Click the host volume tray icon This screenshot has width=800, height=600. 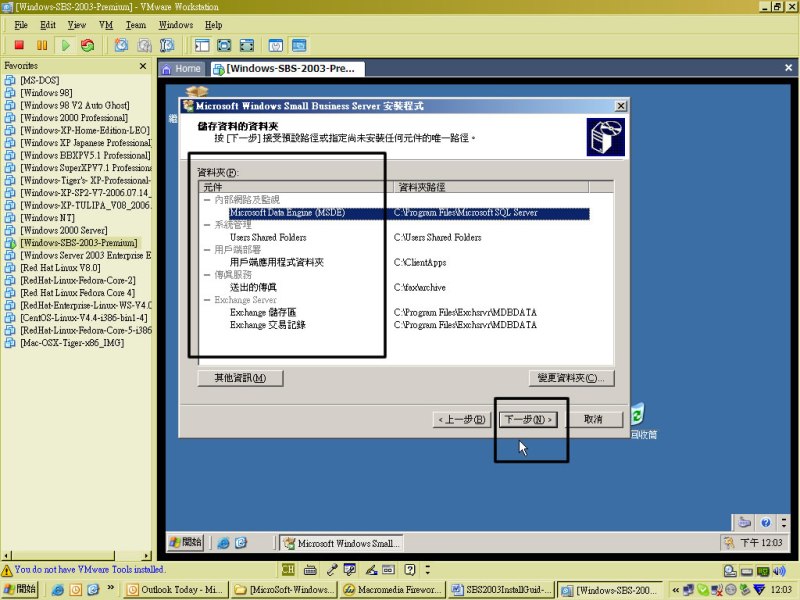click(779, 571)
